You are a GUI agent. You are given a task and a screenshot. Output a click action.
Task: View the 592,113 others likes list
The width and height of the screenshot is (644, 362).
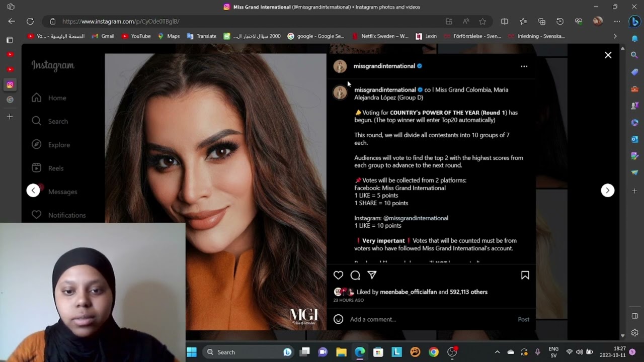(468, 292)
